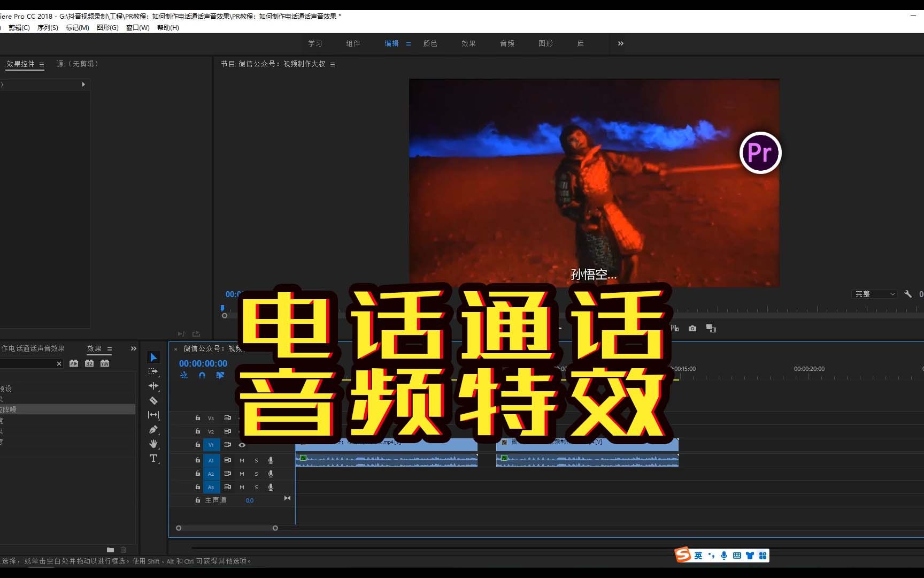Mute audio track A1
This screenshot has height=578, width=924.
pos(242,460)
